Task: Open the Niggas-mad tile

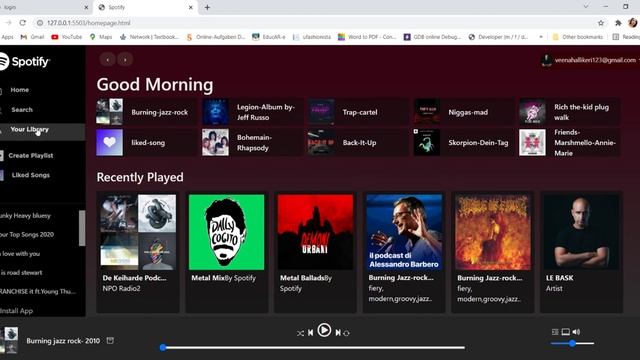Action: [x=463, y=112]
